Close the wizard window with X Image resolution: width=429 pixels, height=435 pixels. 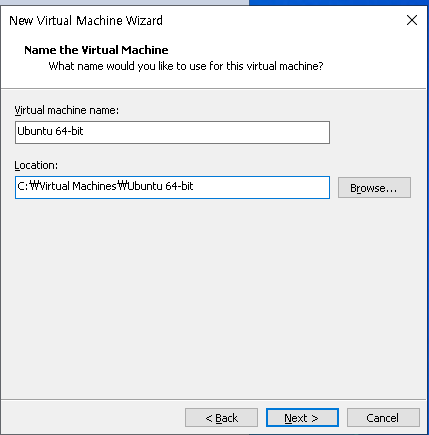[x=412, y=20]
